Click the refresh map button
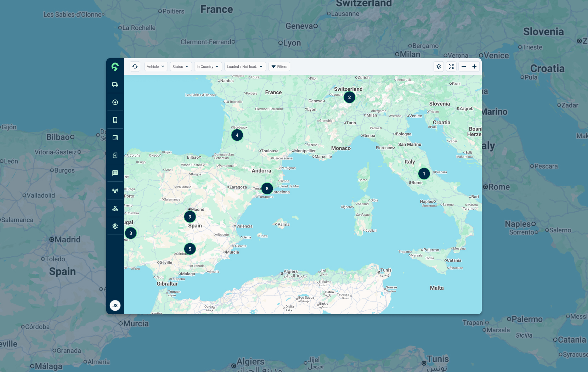Image resolution: width=588 pixels, height=372 pixels. click(135, 67)
